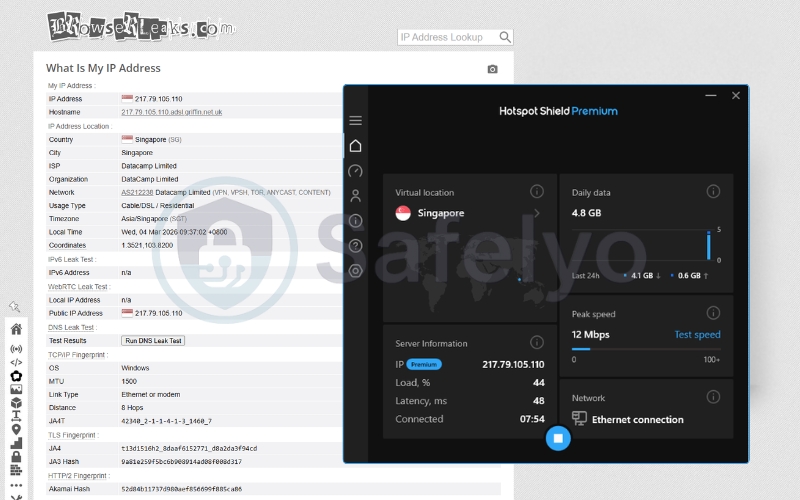The image size is (800, 500).
Task: Click the Connected time 07:54
Action: click(532, 419)
